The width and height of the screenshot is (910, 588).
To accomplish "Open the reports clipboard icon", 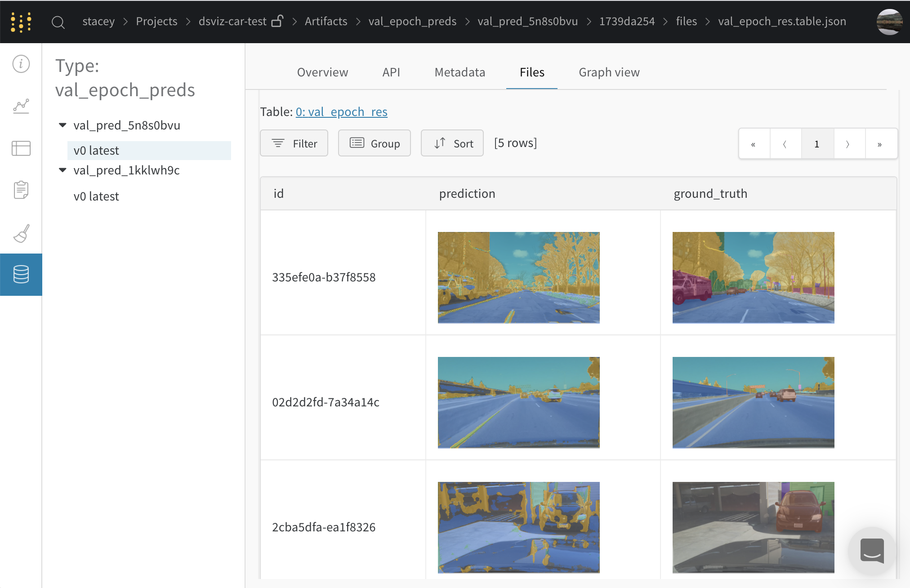I will (x=21, y=190).
